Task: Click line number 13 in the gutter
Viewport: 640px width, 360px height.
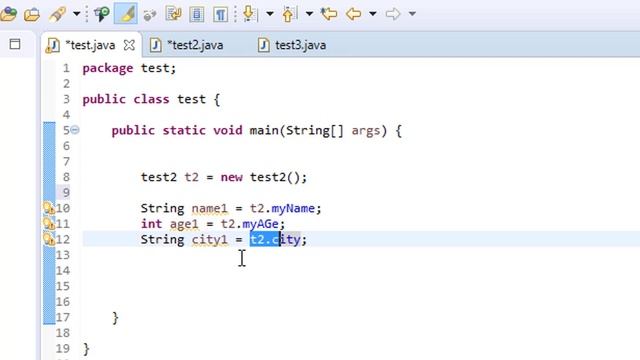Action: [x=63, y=255]
